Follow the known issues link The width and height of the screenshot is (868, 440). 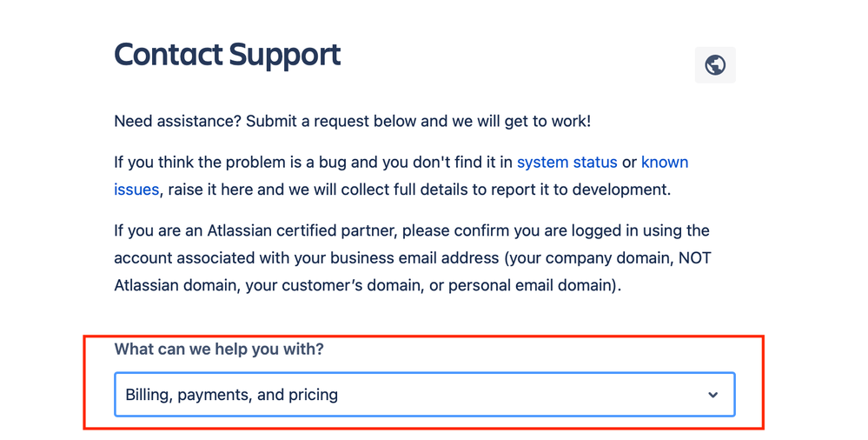665,163
